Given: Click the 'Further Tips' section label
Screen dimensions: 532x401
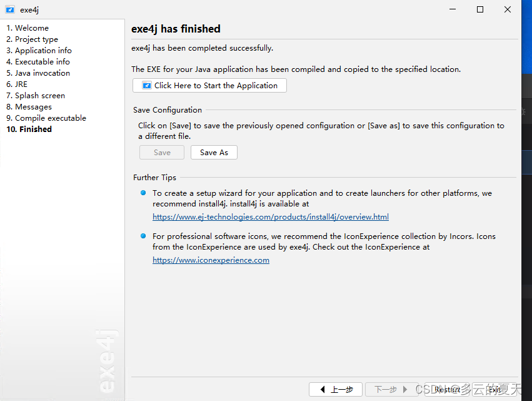Looking at the screenshot, I should pos(154,178).
